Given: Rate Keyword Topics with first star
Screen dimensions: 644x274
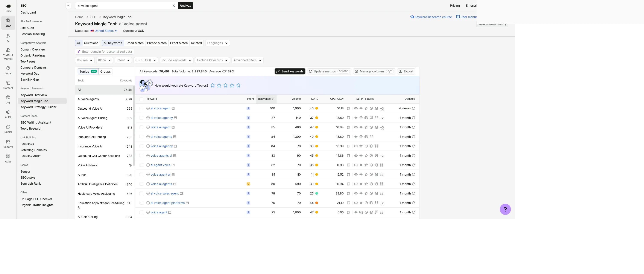Looking at the screenshot, I should (213, 85).
